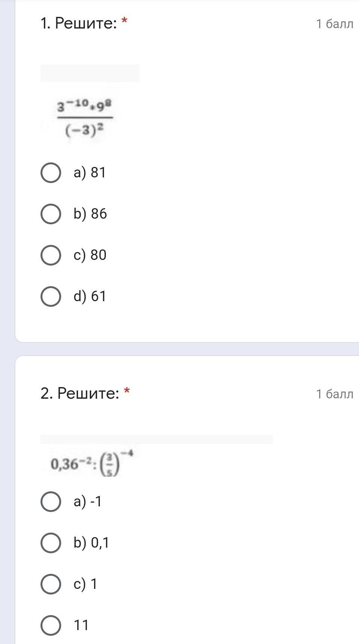This screenshot has height=644, width=359.
Task: Click the gray bar above the second formula
Action: pos(156,439)
